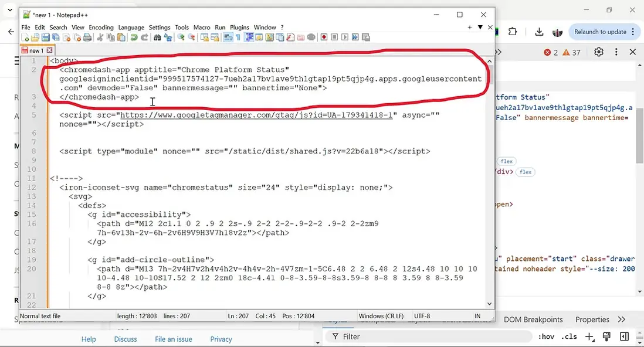
Task: Select the 'new 1' document tab
Action: click(x=36, y=50)
